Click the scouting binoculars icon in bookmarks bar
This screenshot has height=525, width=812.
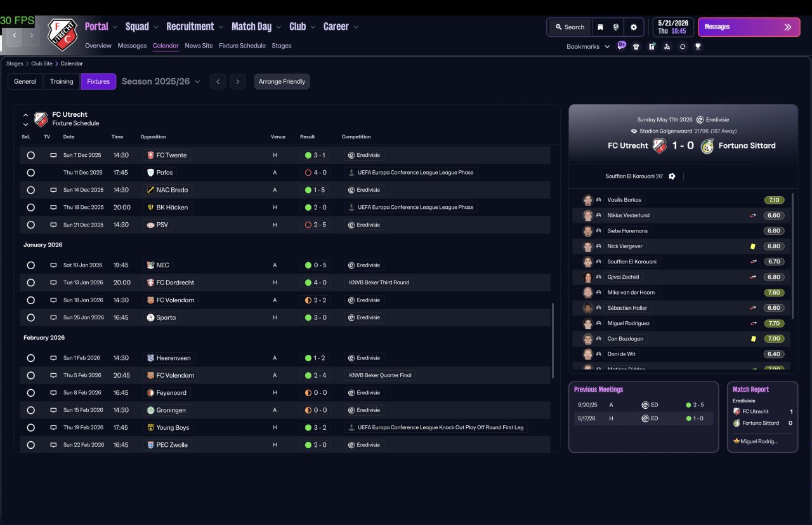pyautogui.click(x=667, y=46)
